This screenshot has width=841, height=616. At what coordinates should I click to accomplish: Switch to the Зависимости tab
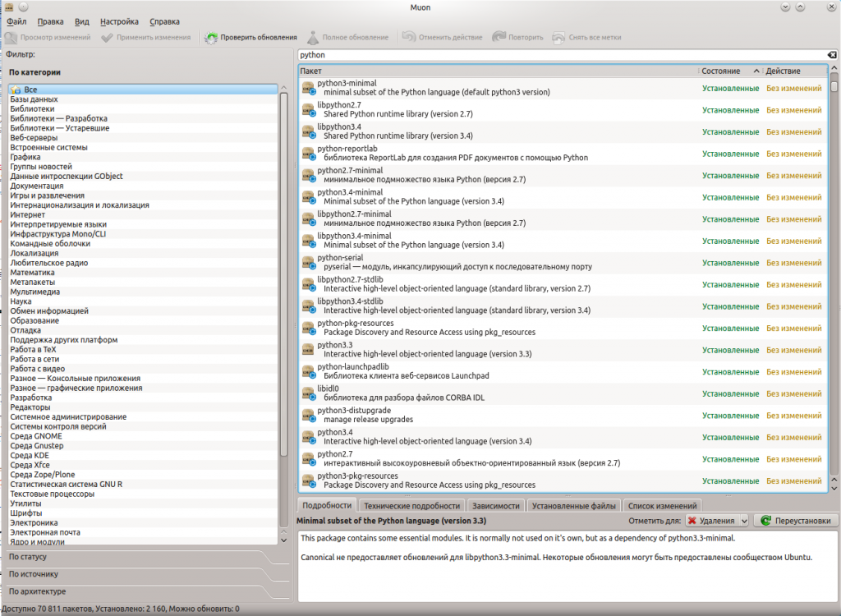click(495, 505)
